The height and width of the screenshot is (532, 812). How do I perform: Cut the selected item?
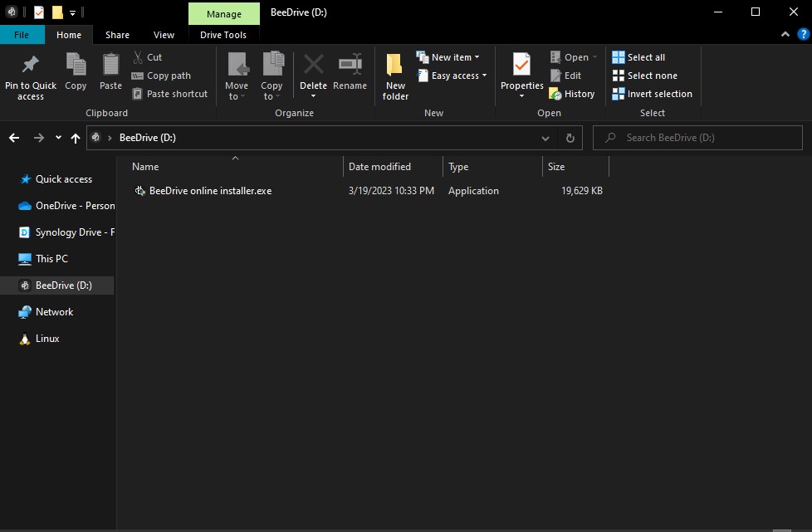tap(148, 57)
